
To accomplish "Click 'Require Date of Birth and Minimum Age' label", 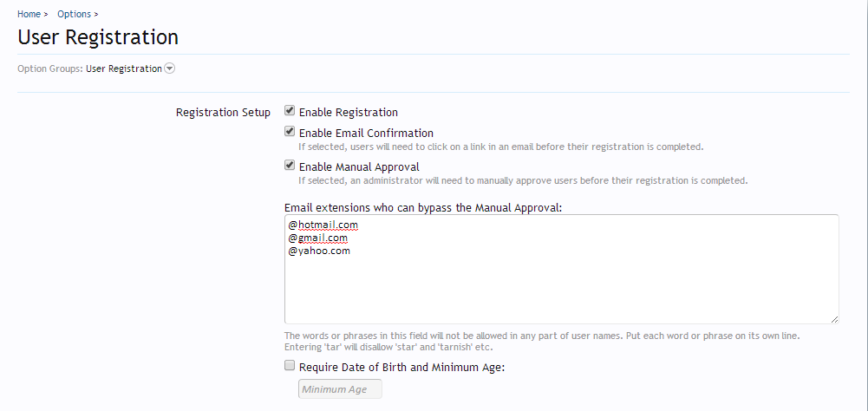I will [401, 368].
